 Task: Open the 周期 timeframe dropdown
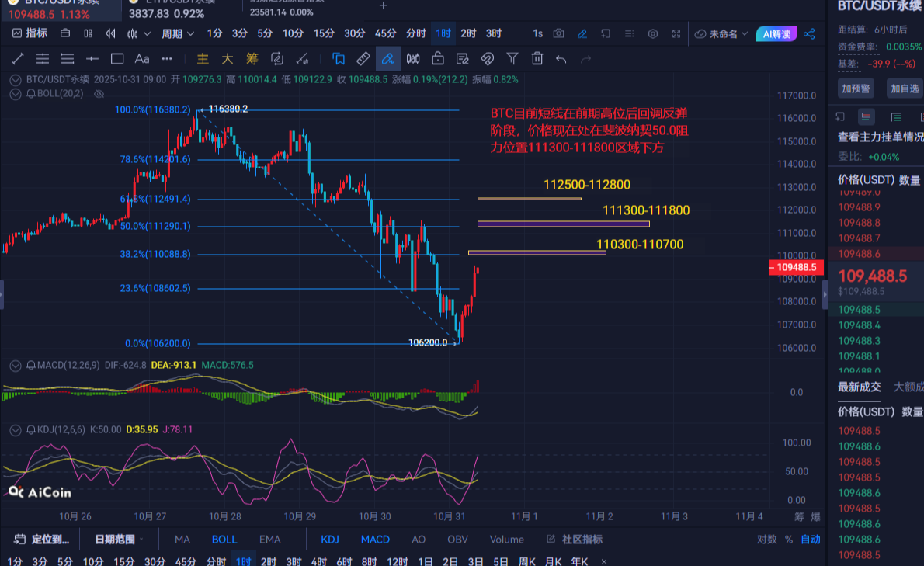tap(176, 33)
